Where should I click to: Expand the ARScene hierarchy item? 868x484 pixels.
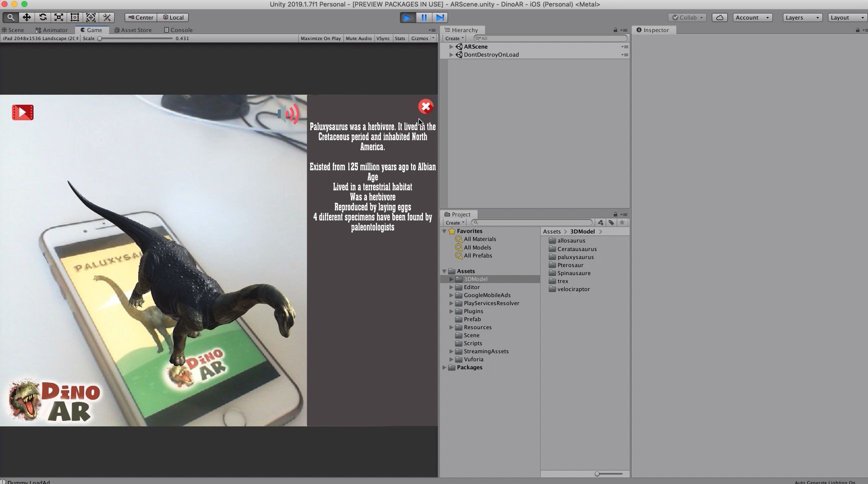tap(451, 47)
